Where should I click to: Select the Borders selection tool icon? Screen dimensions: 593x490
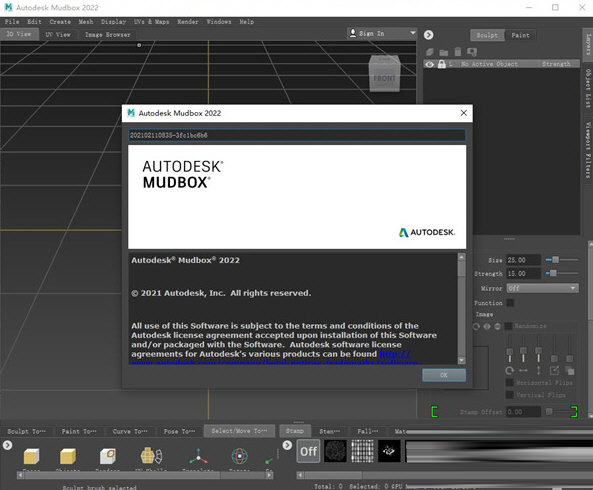coord(108,456)
